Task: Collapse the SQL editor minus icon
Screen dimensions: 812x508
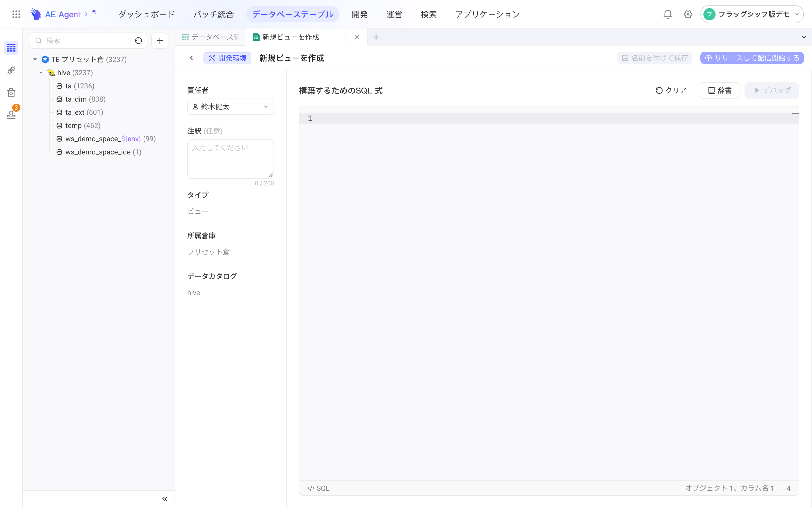Action: [x=795, y=114]
